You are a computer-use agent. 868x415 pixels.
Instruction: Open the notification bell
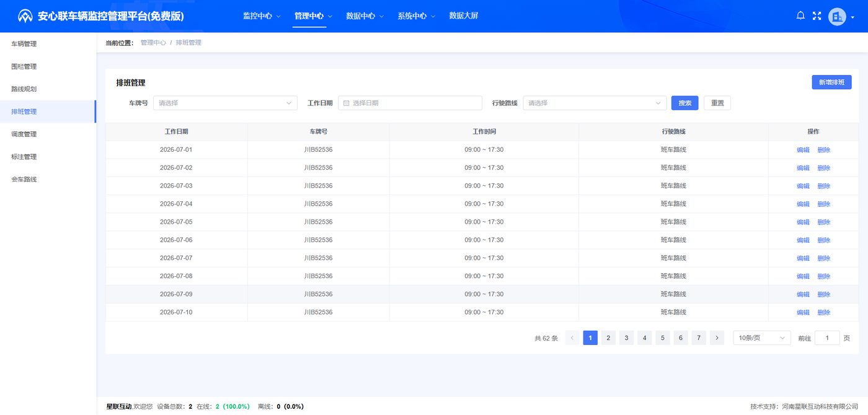pyautogui.click(x=800, y=15)
